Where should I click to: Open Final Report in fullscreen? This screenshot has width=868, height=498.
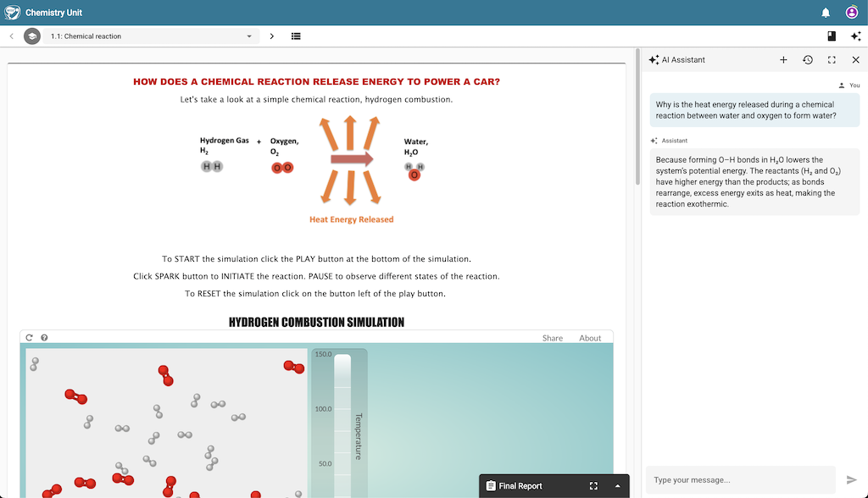pos(593,486)
